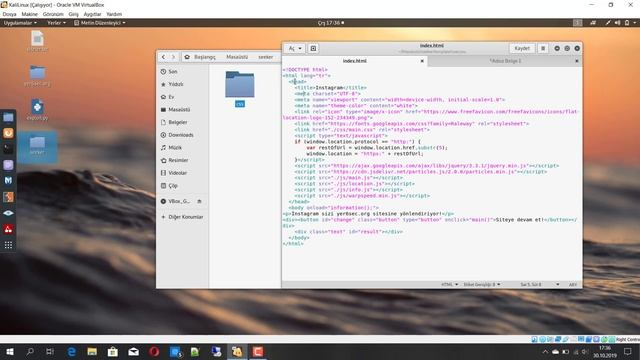
Task: Open Windows Start menu
Action: click(x=10, y=351)
